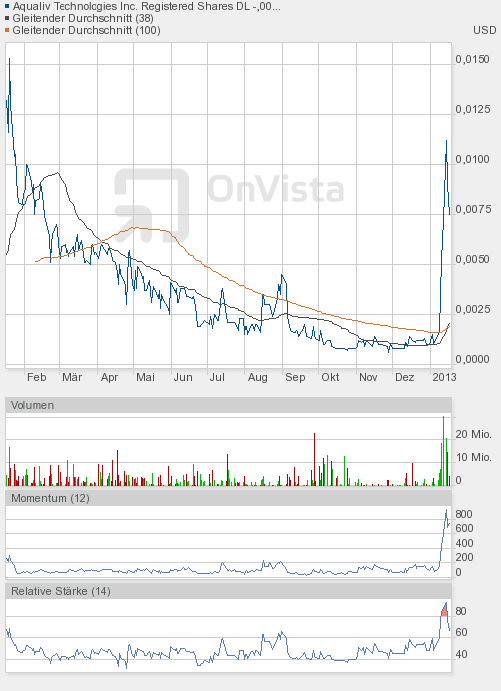This screenshot has height=691, width=501.
Task: Click the tallest green volume bar in 2013
Action: [x=443, y=451]
